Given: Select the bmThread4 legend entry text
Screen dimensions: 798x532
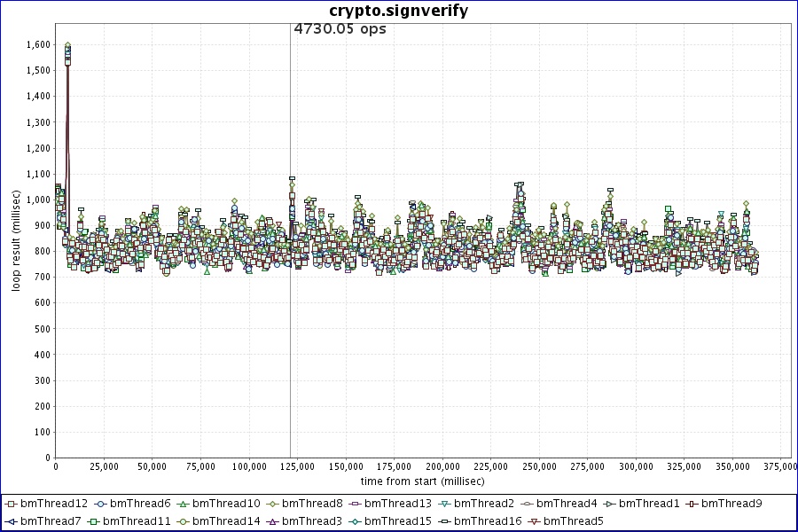Looking at the screenshot, I should (567, 504).
